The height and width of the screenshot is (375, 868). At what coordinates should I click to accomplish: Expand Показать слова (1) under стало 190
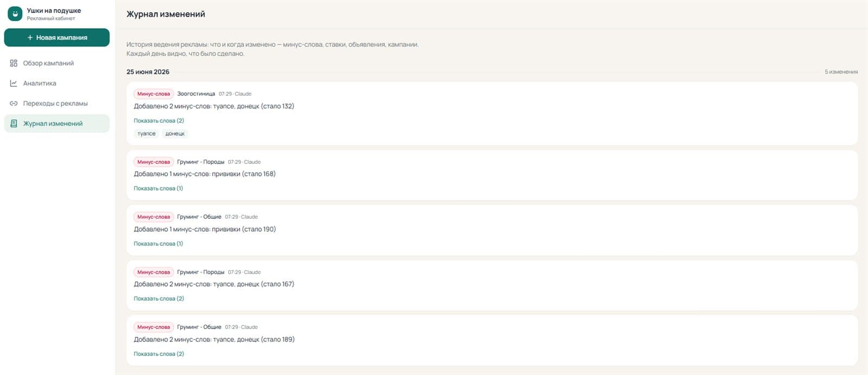pyautogui.click(x=158, y=244)
